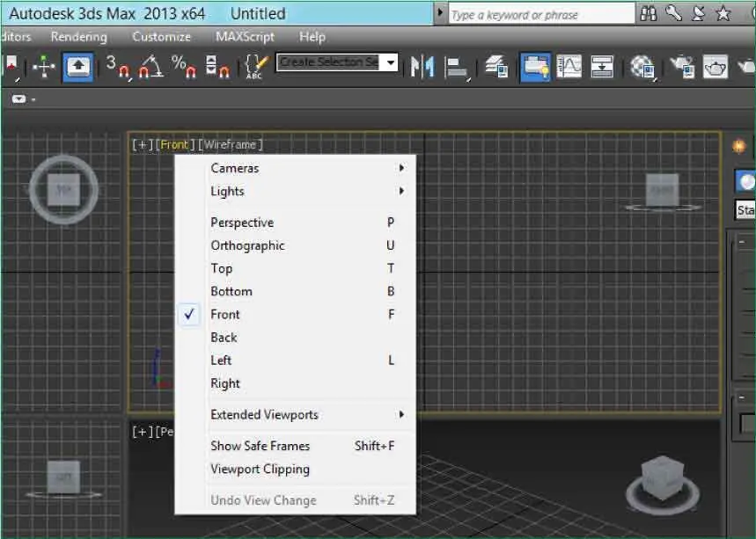Viewport: 756px width, 539px height.
Task: Open the Curve Editor
Action: (569, 67)
